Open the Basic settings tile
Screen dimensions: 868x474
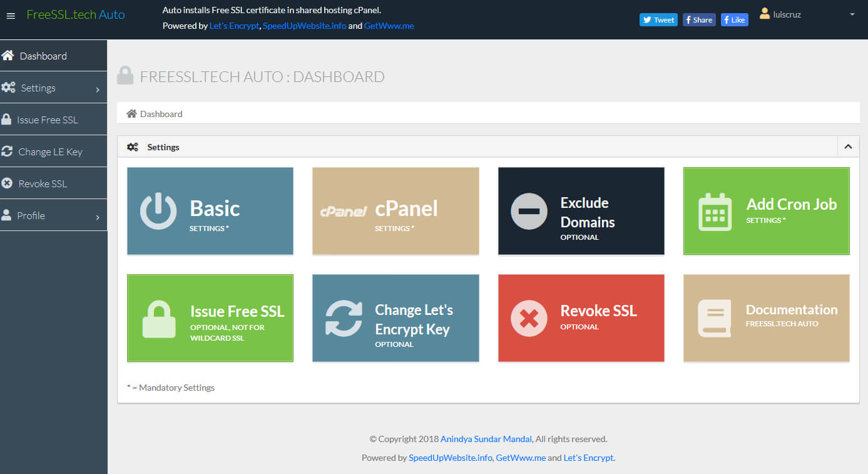[210, 211]
